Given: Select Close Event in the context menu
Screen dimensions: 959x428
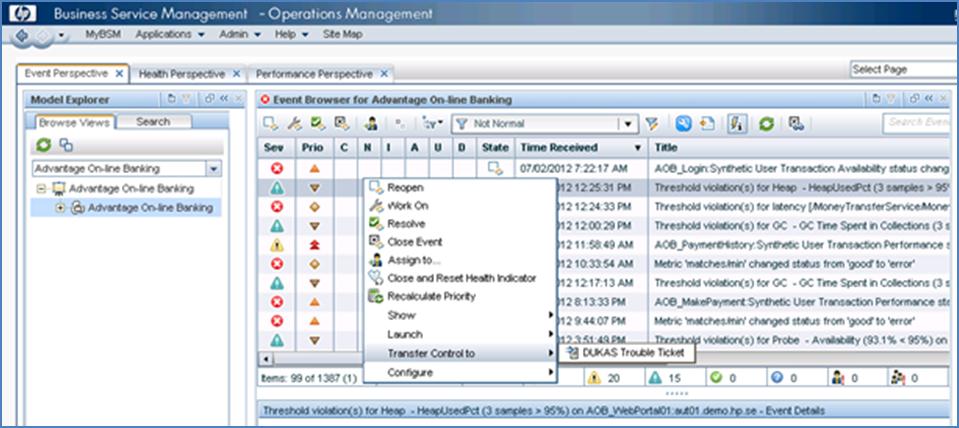Looking at the screenshot, I should coord(460,242).
